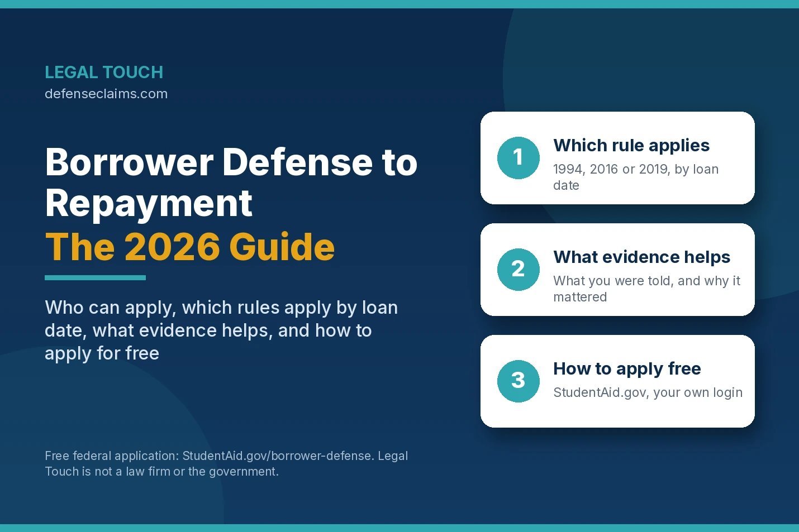
Task: Click the number 3 circle badge
Action: click(519, 381)
